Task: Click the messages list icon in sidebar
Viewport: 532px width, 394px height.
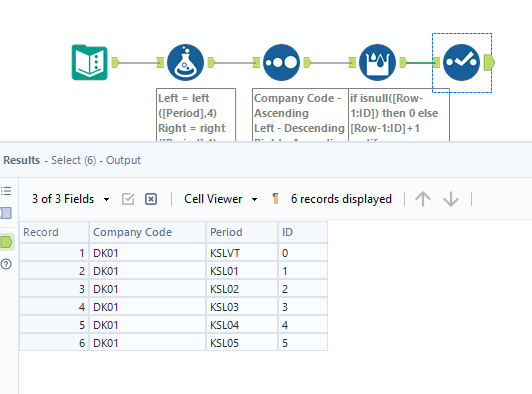Action: (x=6, y=191)
